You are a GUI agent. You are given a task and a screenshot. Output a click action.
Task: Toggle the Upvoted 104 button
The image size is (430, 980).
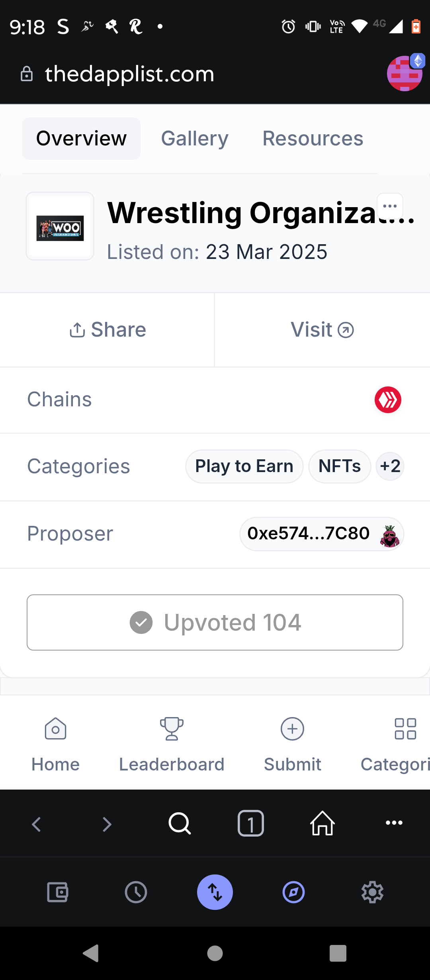[215, 622]
